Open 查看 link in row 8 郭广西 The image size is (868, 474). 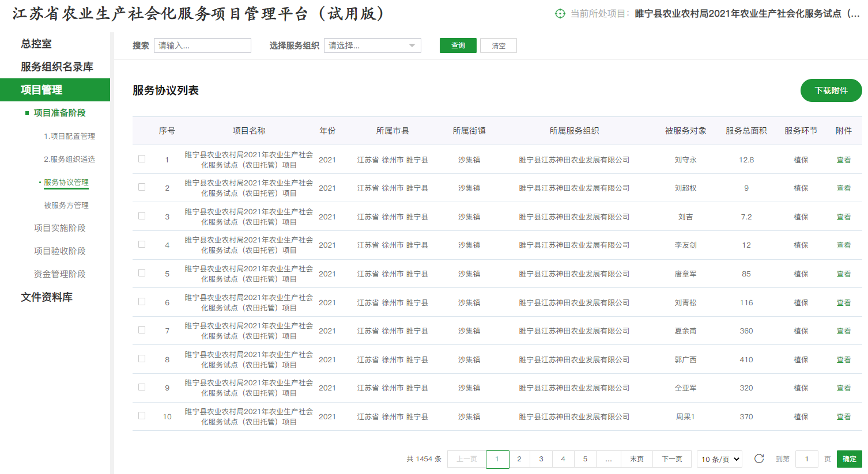coord(844,359)
